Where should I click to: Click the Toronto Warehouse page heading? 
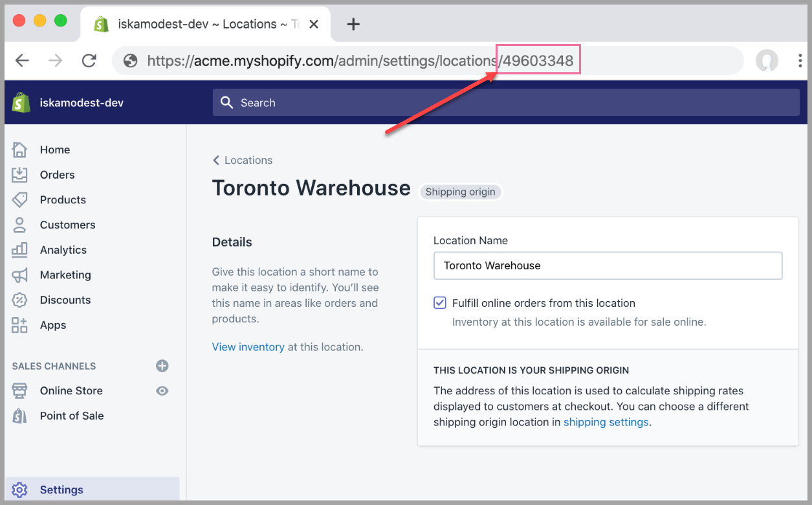311,188
